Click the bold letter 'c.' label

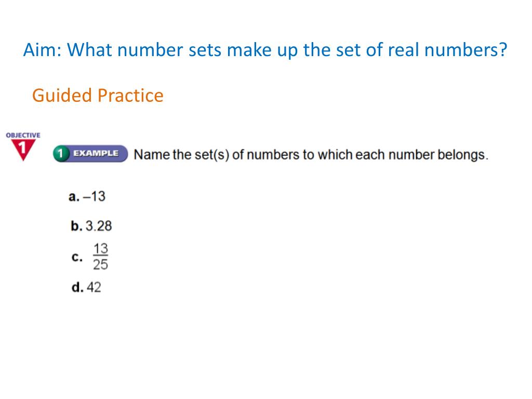click(77, 257)
